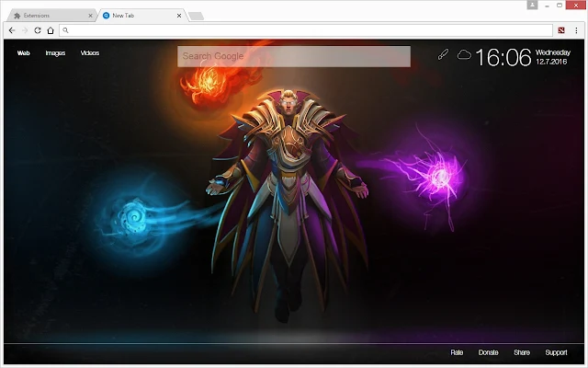Select the Images search mode
This screenshot has width=588, height=368.
[55, 53]
